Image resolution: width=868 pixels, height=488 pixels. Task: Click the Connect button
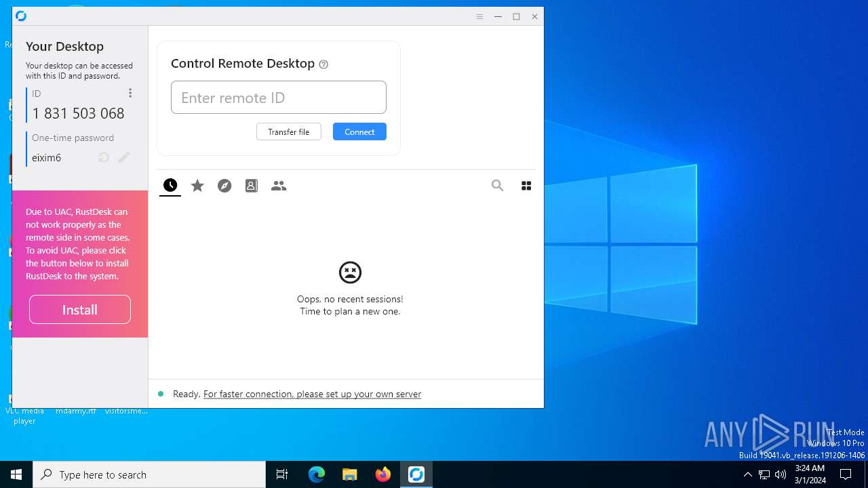(359, 131)
